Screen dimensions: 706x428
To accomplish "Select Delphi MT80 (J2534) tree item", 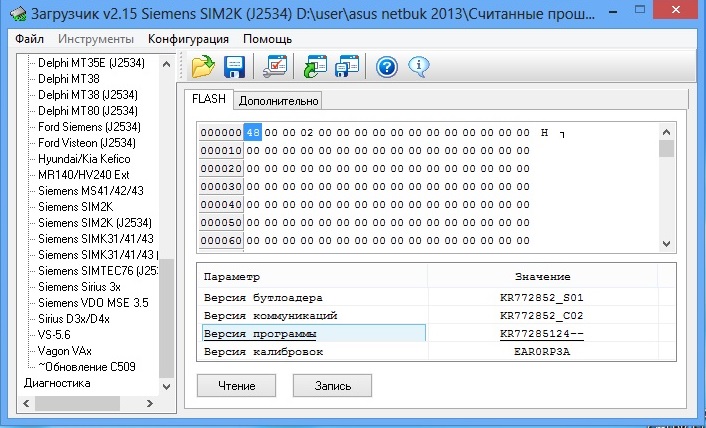I will click(88, 111).
